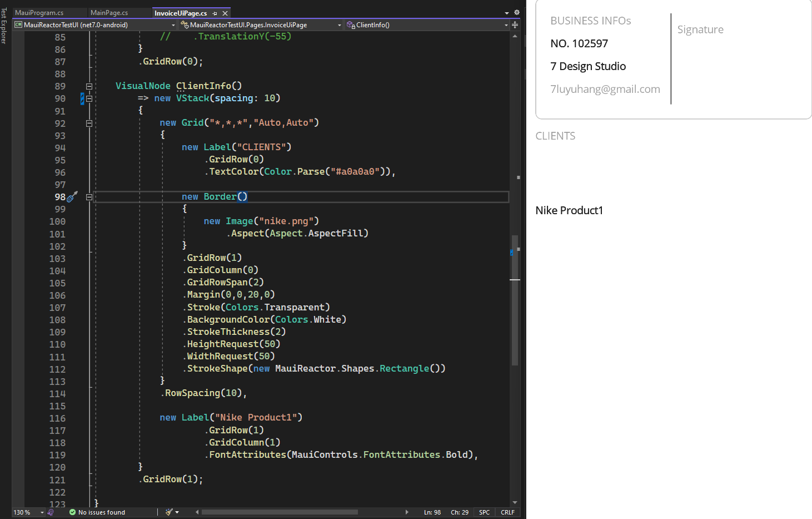Screen dimensions: 812x519
Task: Run Code Cleanup with the broom icon
Action: click(x=168, y=512)
